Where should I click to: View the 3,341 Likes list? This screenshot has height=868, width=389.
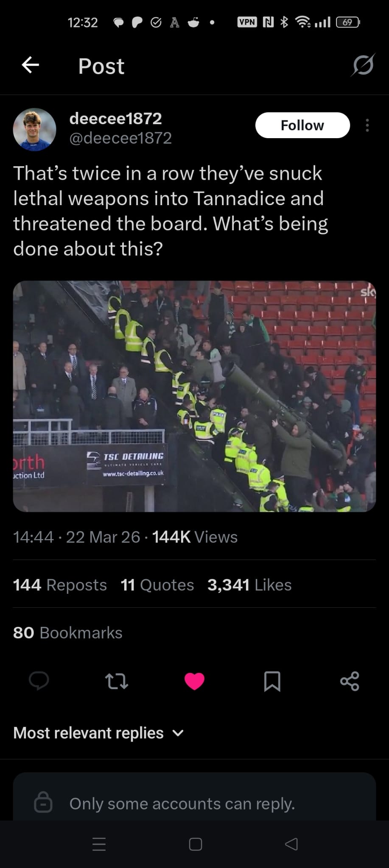coord(249,585)
